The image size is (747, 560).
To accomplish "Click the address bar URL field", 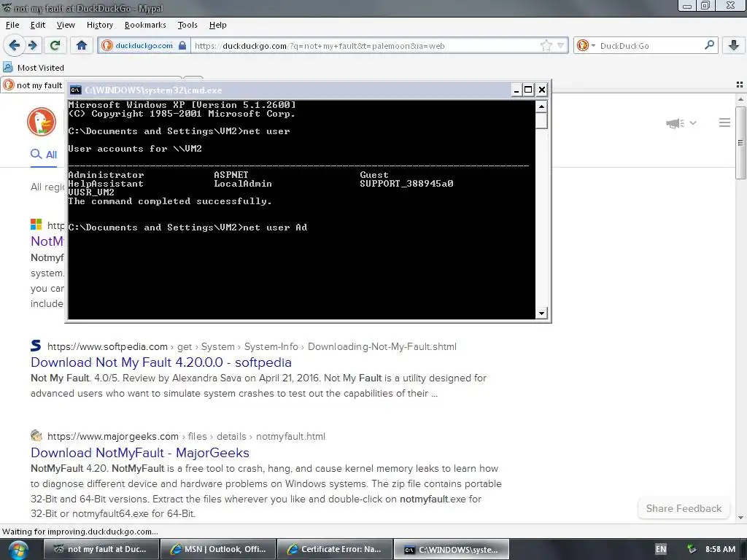I will (x=365, y=46).
